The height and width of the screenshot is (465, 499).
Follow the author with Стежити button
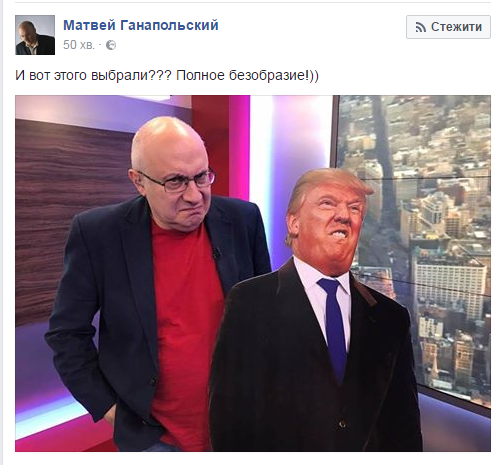point(448,27)
